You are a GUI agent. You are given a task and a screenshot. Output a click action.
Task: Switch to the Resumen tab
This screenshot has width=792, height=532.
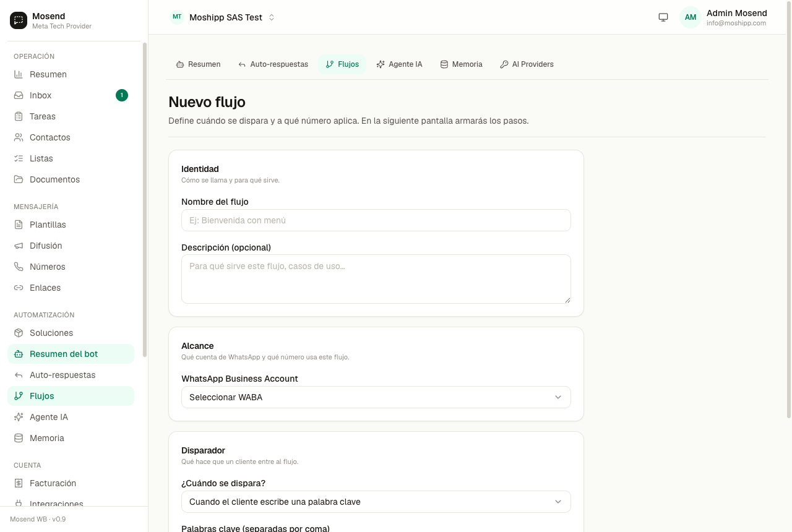click(199, 64)
